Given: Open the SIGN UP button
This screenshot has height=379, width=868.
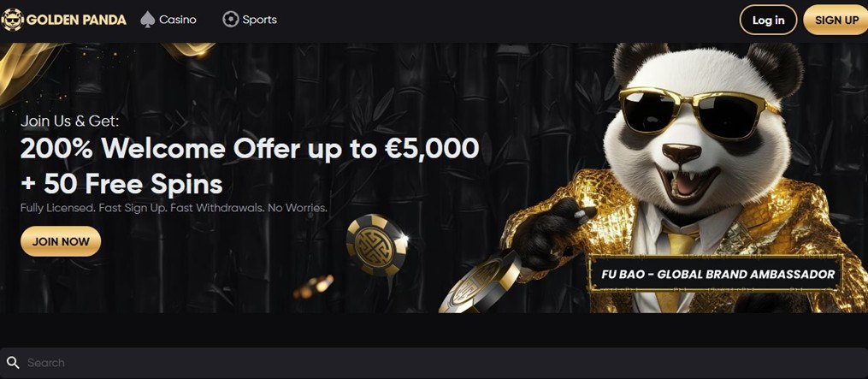Looking at the screenshot, I should (836, 20).
